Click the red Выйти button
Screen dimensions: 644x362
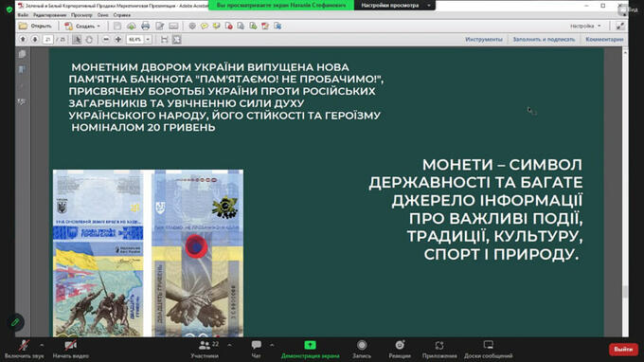point(623,350)
